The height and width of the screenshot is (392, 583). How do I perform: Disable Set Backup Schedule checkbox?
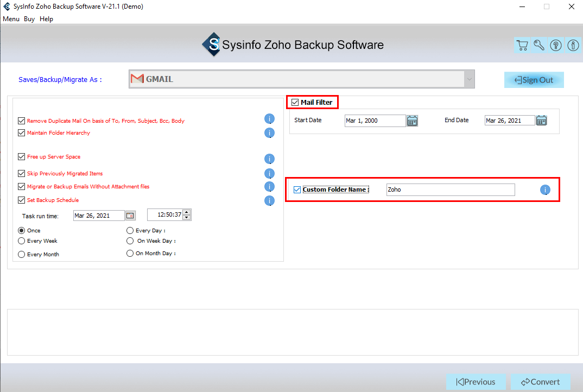[22, 200]
